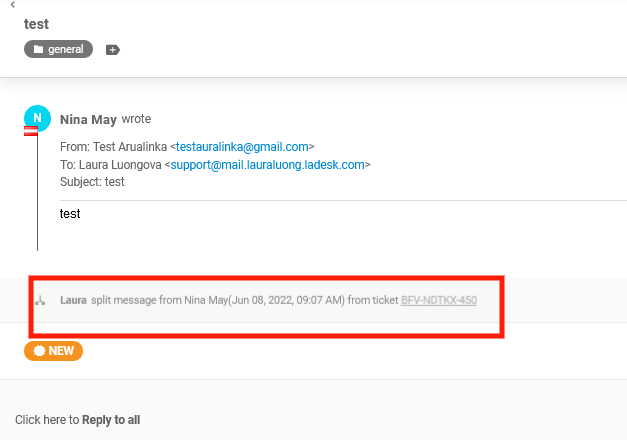Click the sun icon in the NEW badge
This screenshot has width=627, height=440.
(x=38, y=351)
